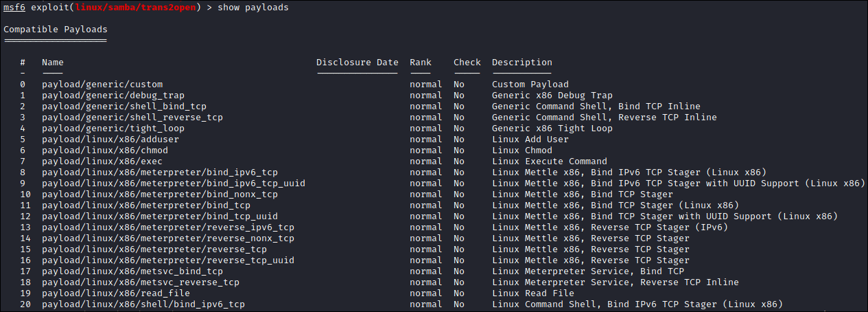Click payload/generic/custom entry
868x312 pixels.
(102, 85)
